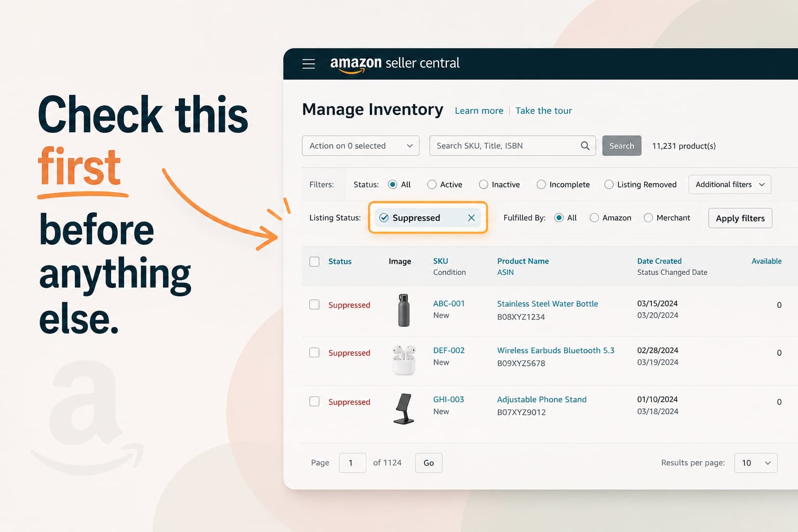Image resolution: width=798 pixels, height=532 pixels.
Task: Sort by Available column header
Action: click(766, 261)
